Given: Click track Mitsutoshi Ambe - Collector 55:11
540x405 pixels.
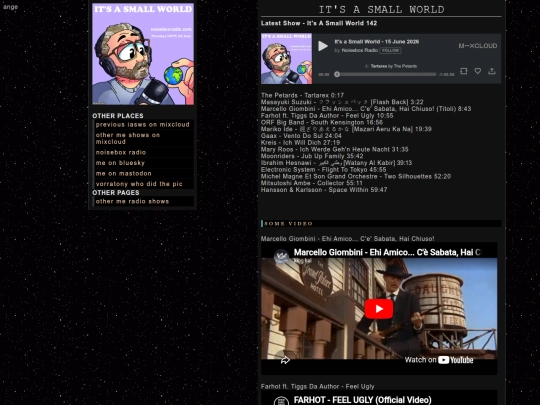Looking at the screenshot, I should (x=312, y=183).
